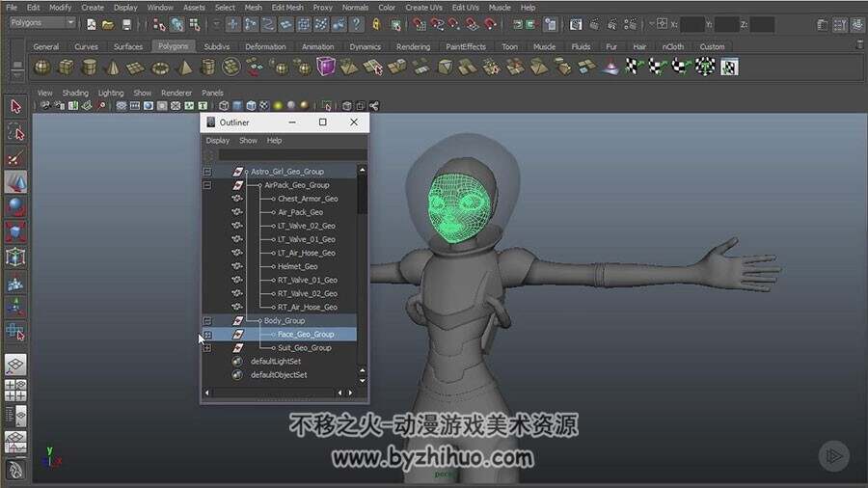Screen dimensions: 868x488
Task: Toggle select by object type mode
Action: (x=177, y=24)
